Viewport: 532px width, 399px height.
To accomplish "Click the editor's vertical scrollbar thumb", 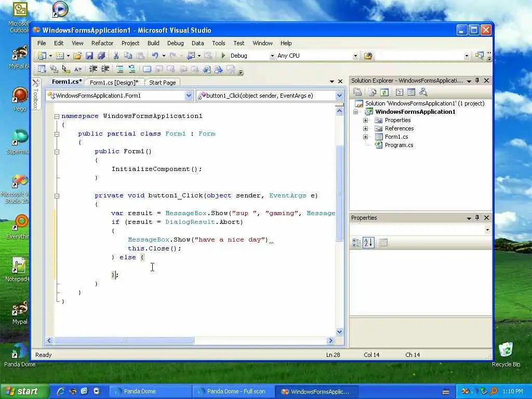I will tap(339, 193).
